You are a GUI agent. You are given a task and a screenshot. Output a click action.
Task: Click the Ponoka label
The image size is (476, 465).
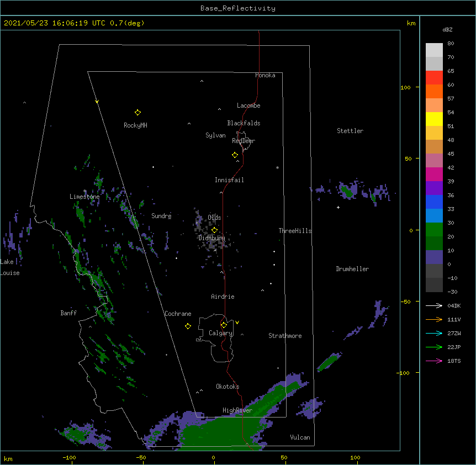click(x=265, y=75)
